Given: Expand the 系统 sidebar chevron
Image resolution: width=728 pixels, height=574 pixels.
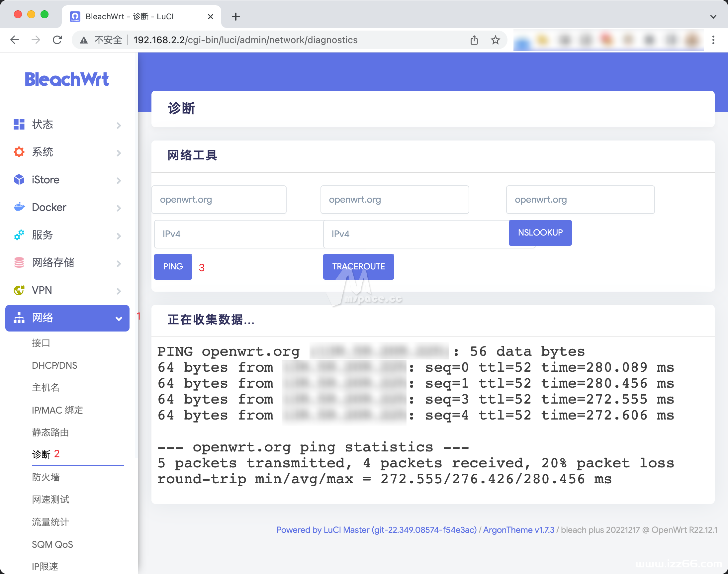Looking at the screenshot, I should click(119, 153).
